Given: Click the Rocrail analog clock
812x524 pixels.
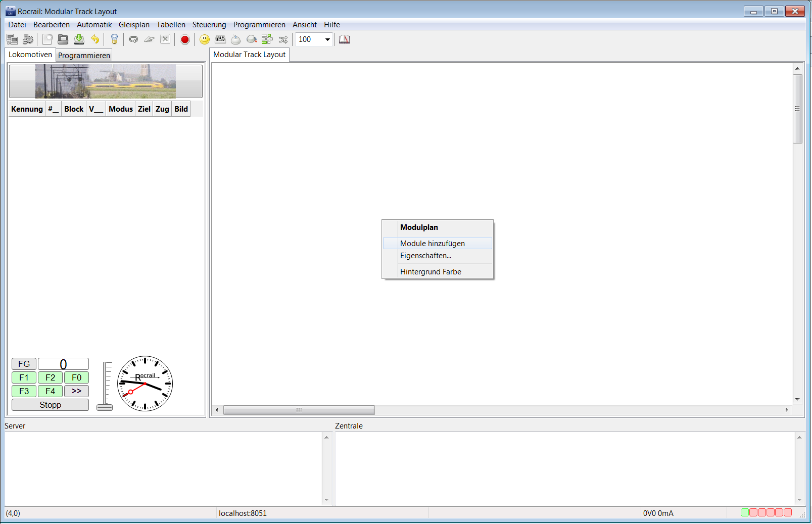Looking at the screenshot, I should [x=145, y=384].
